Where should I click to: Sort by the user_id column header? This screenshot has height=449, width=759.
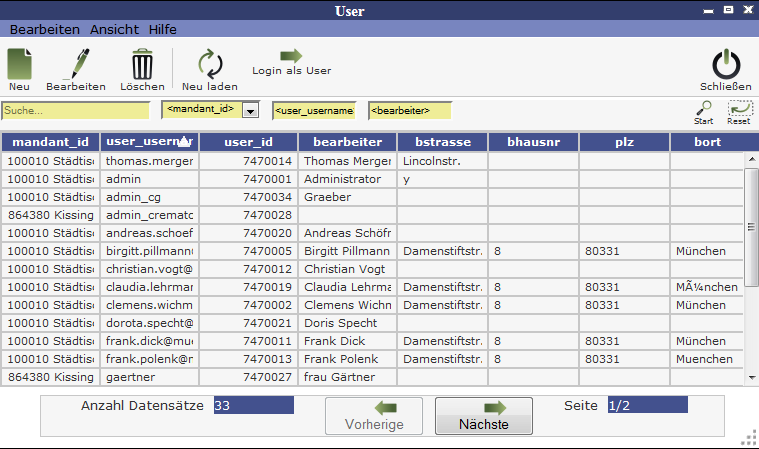pos(248,142)
